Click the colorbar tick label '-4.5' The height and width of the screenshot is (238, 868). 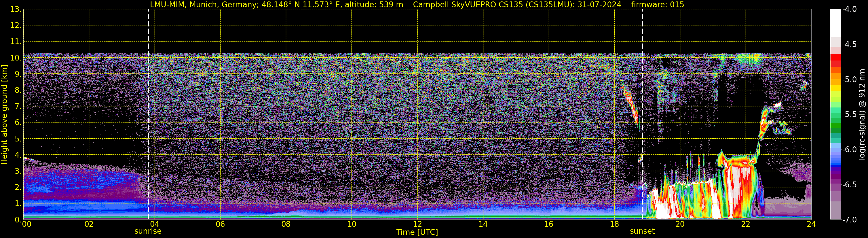click(x=849, y=44)
